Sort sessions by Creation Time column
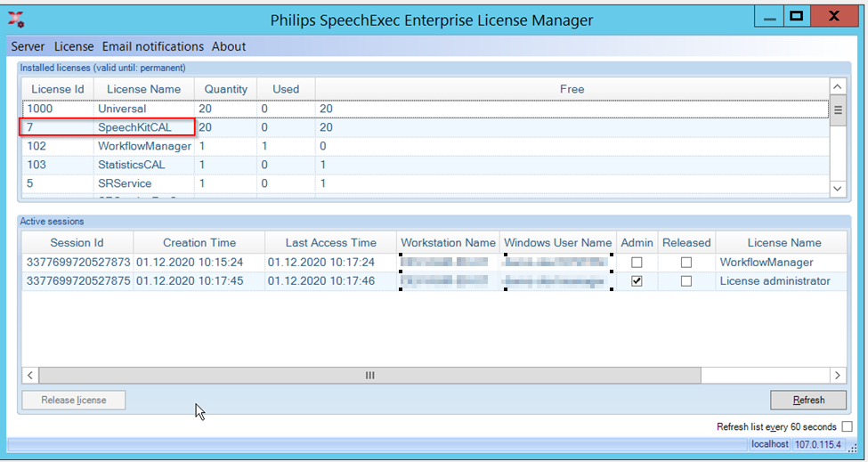 point(199,243)
